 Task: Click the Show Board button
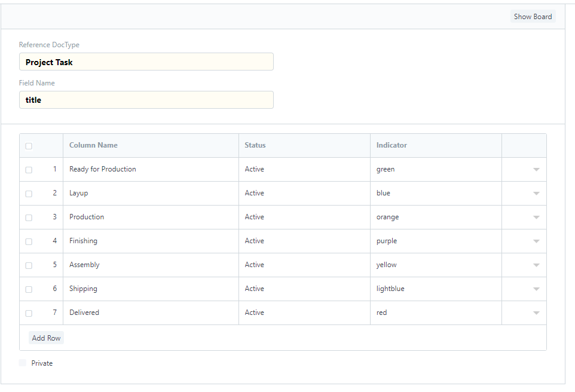tap(533, 17)
